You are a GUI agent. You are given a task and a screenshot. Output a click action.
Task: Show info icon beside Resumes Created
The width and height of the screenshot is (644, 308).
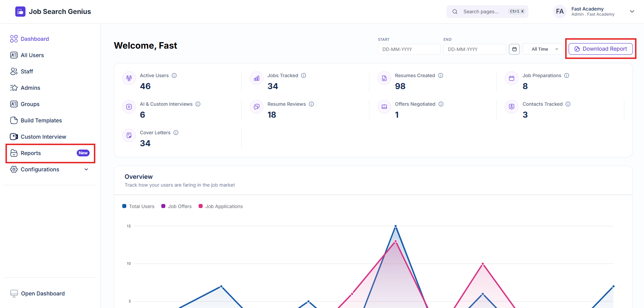(x=441, y=75)
